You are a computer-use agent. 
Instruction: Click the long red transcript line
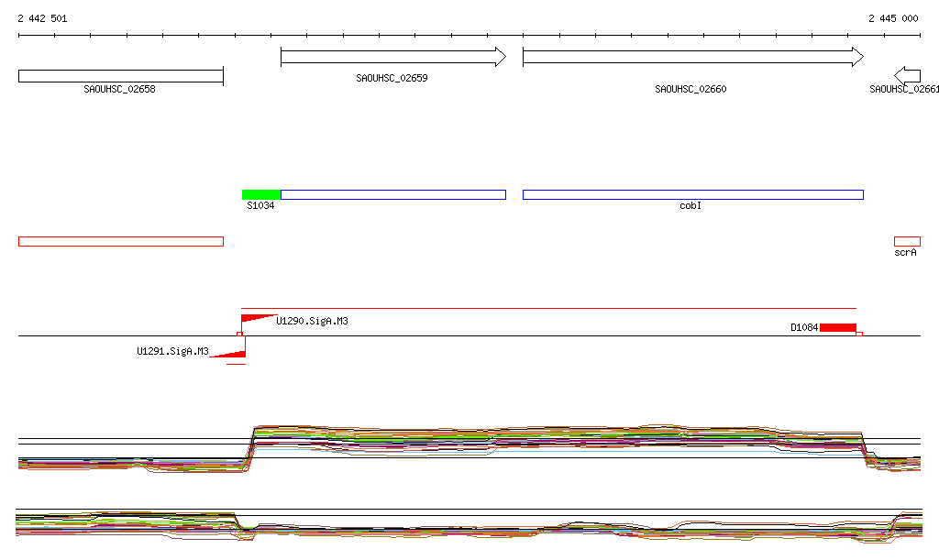pyautogui.click(x=548, y=309)
